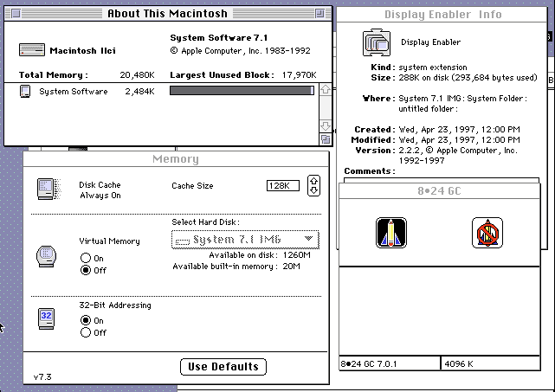Click the Disk Cache computer icon

[x=48, y=190]
